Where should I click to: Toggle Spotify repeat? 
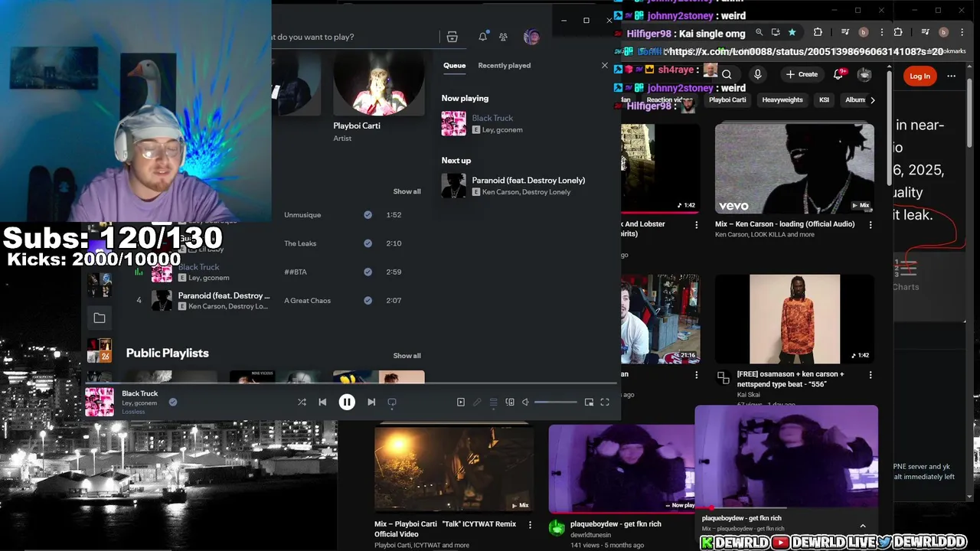pyautogui.click(x=392, y=402)
